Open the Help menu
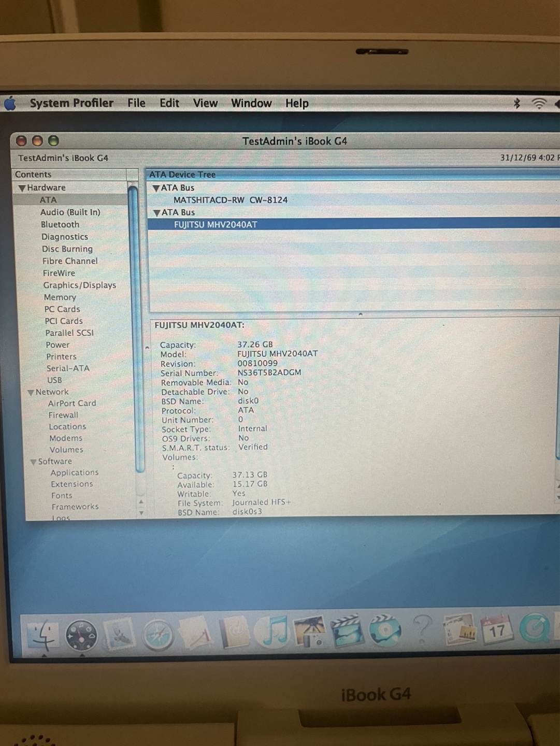This screenshot has height=746, width=560. (x=297, y=104)
